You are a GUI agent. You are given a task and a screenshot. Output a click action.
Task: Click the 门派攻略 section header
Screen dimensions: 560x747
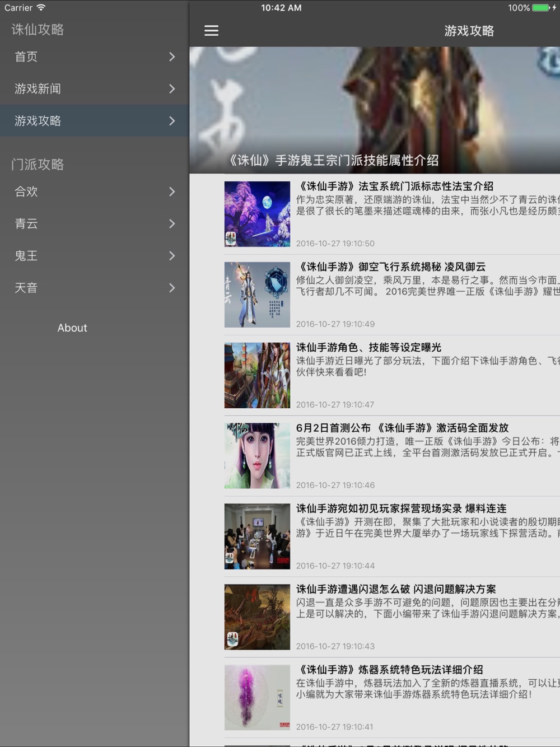point(38,165)
